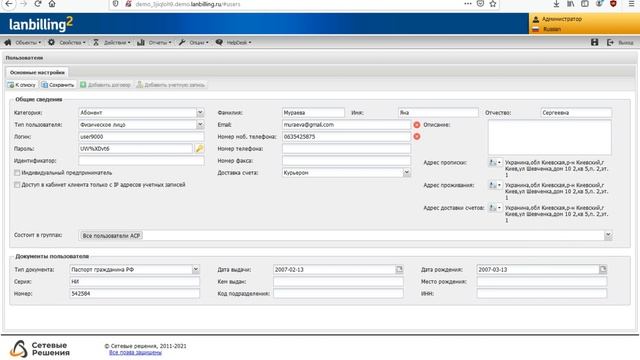Click the red shield extension icon
Image resolution: width=640 pixels, height=360 pixels.
point(613,4)
